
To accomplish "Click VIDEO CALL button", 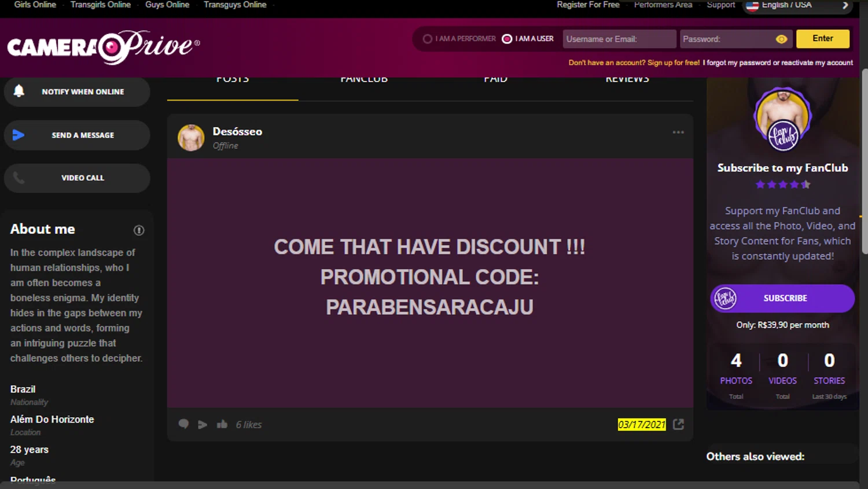I will tap(77, 178).
